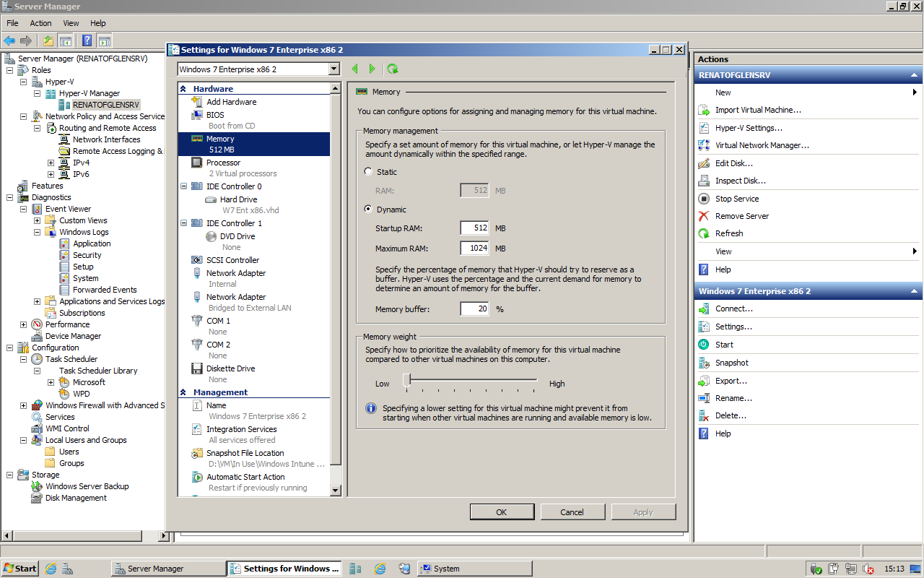The width and height of the screenshot is (924, 578).
Task: Select the Dynamic memory radio button
Action: point(368,210)
